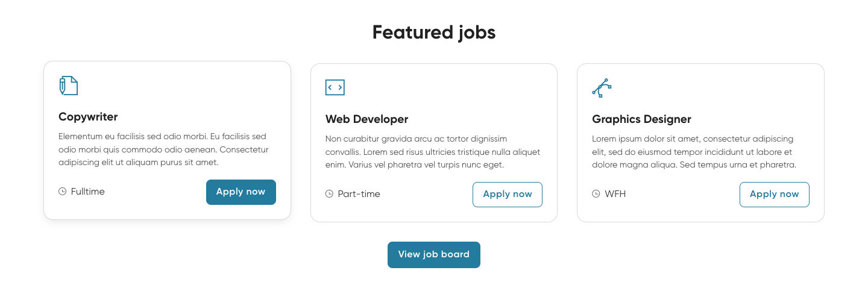The height and width of the screenshot is (285, 868).
Task: Click the WFH job type label
Action: pos(615,194)
